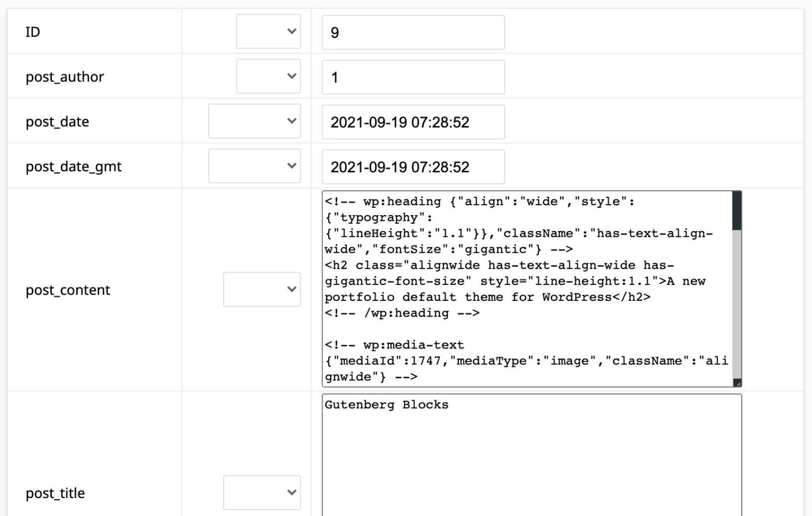Open the function dropdown beside post_date
812x516 pixels.
pyautogui.click(x=254, y=121)
